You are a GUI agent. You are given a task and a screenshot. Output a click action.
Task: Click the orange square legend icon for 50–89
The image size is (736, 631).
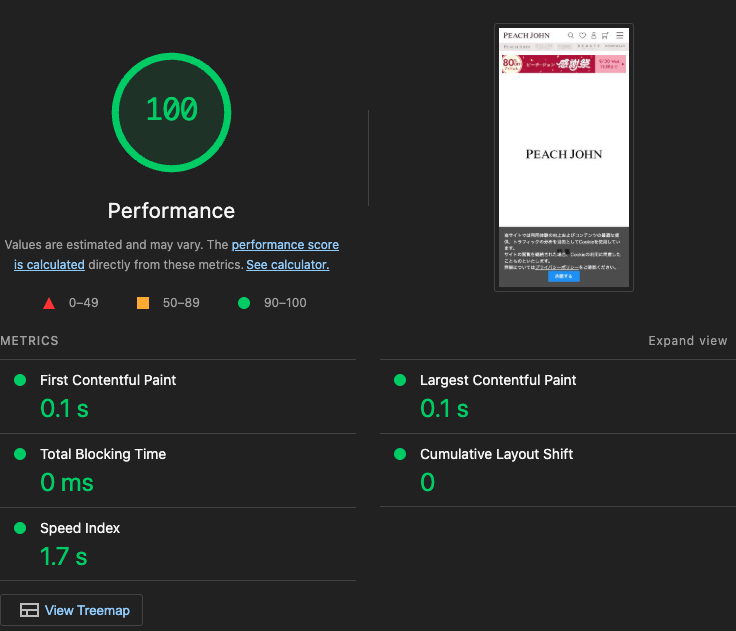143,303
